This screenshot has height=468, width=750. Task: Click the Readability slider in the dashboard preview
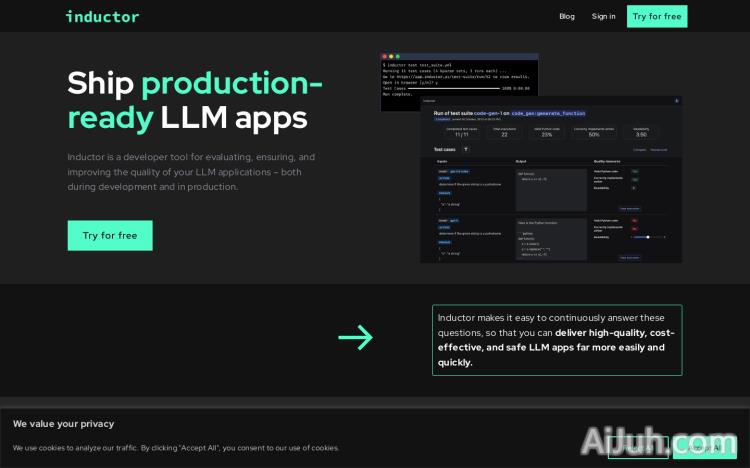point(647,237)
